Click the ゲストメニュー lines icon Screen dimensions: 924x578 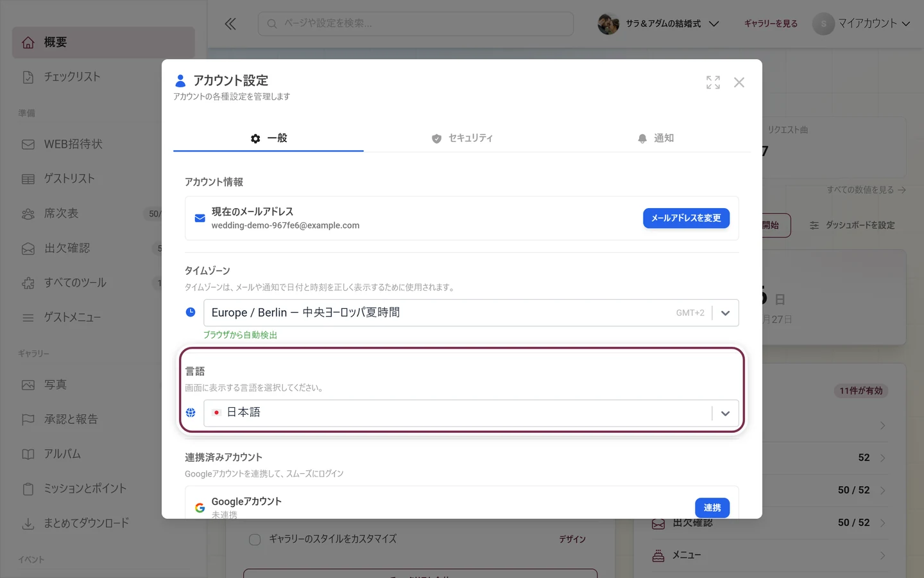coord(28,318)
